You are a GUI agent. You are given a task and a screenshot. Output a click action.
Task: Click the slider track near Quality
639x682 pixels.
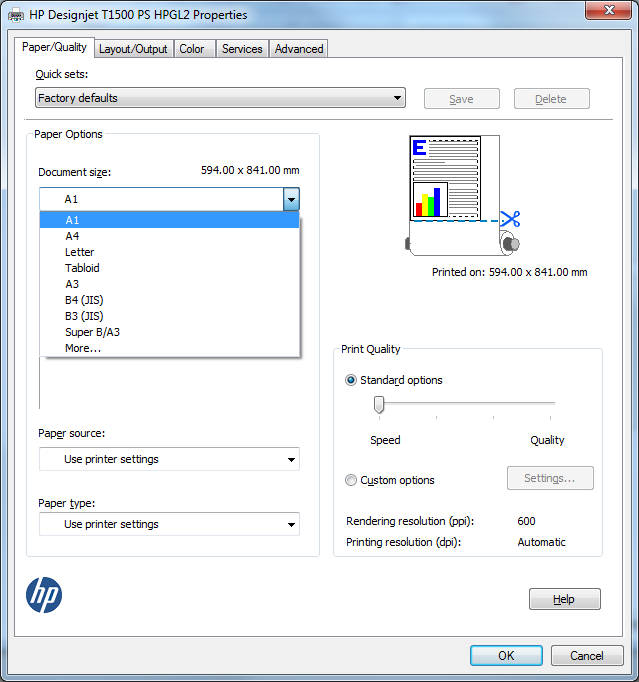pyautogui.click(x=550, y=403)
